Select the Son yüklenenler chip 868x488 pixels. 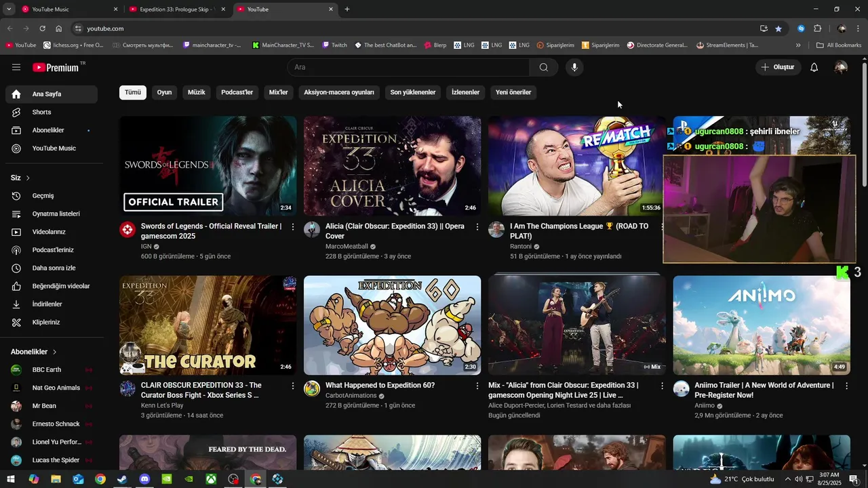click(413, 92)
